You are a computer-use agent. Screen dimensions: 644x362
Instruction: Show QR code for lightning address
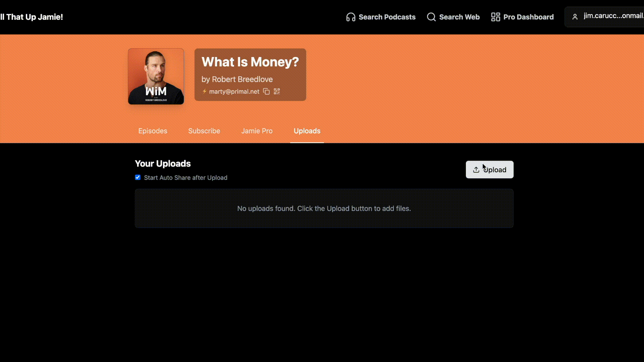tap(277, 92)
